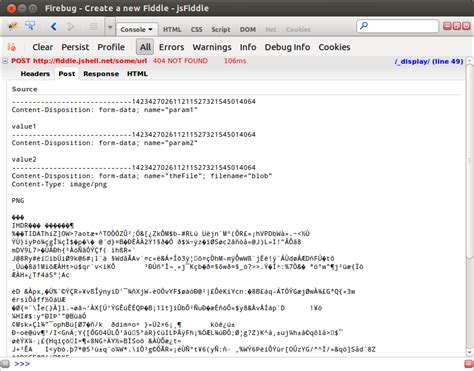474x371 pixels.
Task: Click the name="param1" Content-Disposition line
Action: click(x=105, y=110)
